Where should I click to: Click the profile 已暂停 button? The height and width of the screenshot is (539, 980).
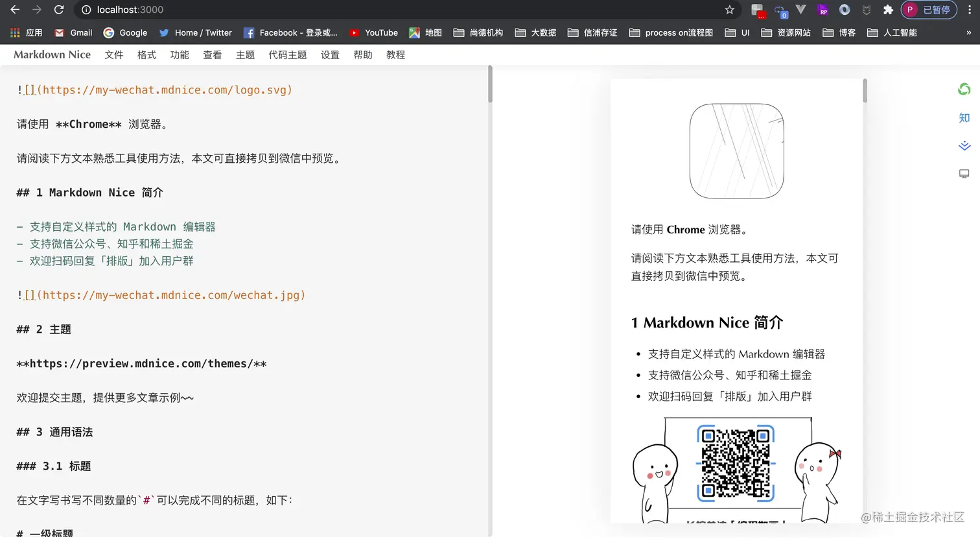pyautogui.click(x=929, y=10)
